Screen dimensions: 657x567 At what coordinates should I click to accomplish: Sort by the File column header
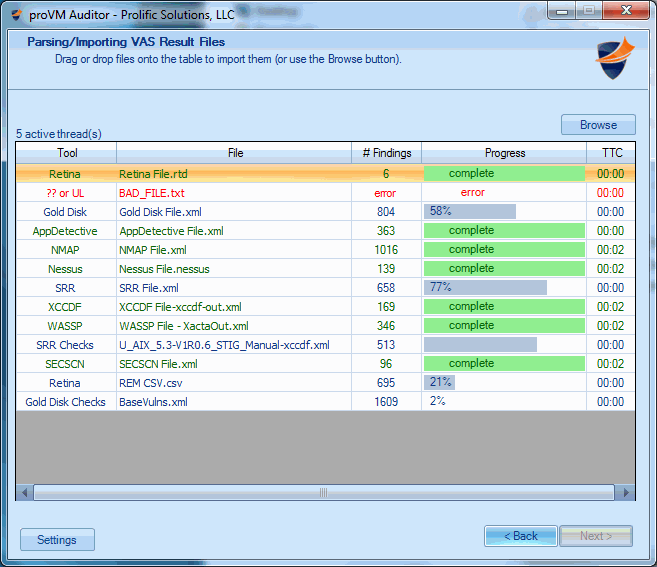pos(234,153)
